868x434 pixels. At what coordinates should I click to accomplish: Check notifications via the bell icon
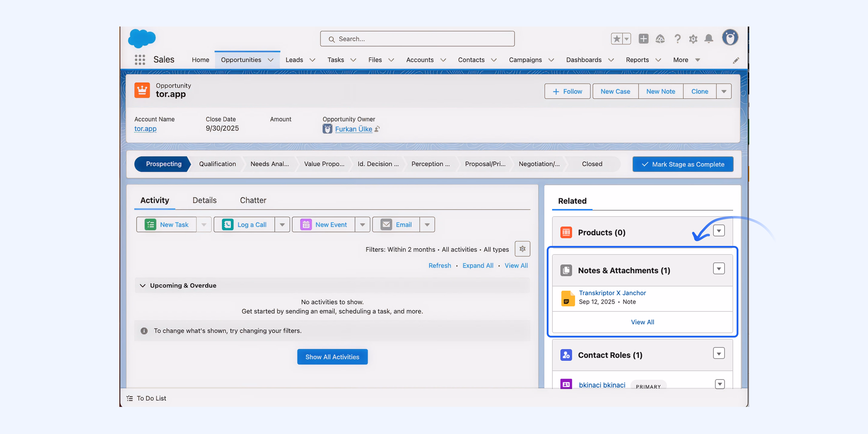[x=709, y=39]
